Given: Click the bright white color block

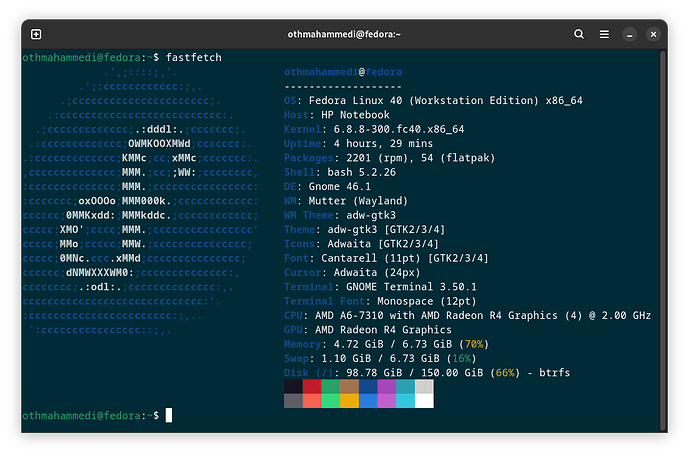Looking at the screenshot, I should [424, 401].
